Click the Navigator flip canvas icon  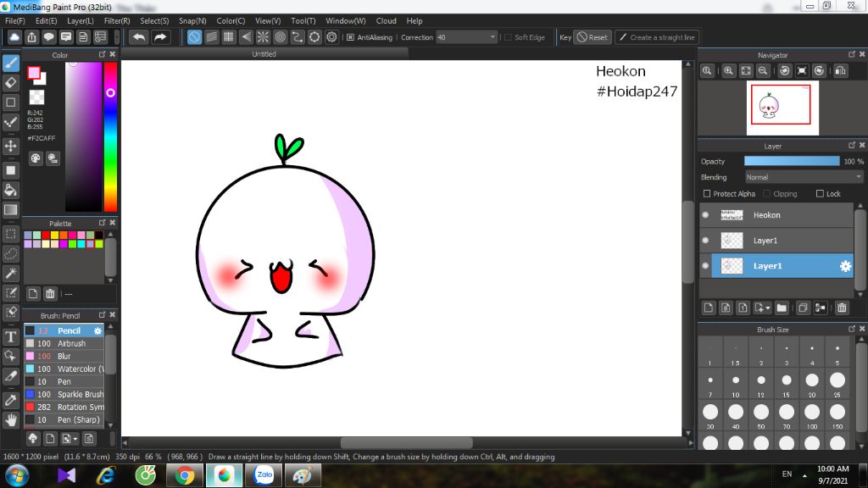click(841, 71)
